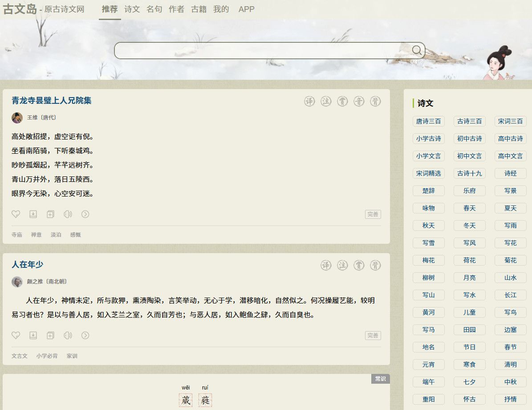Viewport: 532px width, 410px height.
Task: Toggle annotations (注) for the 王维 poem
Action: point(326,101)
